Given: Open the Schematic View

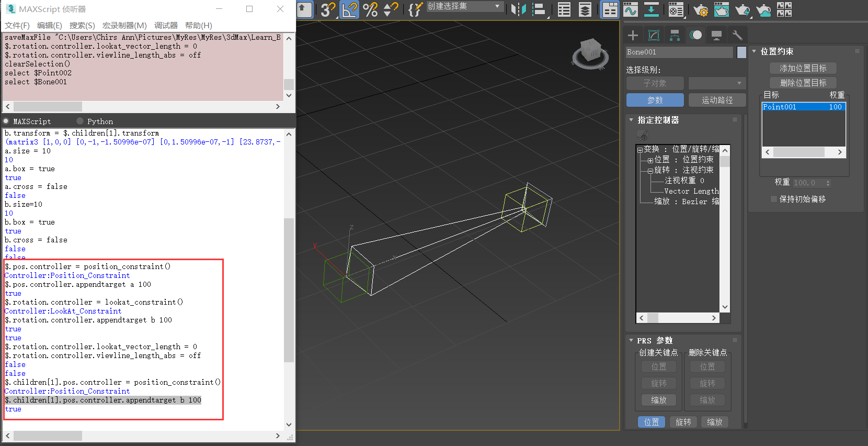Looking at the screenshot, I should pos(652,9).
